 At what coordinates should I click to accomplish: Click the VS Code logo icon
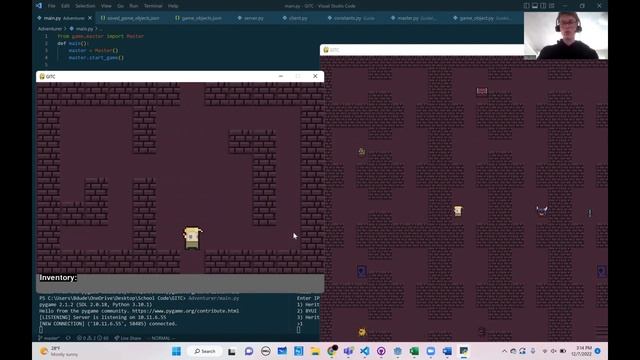[x=39, y=6]
